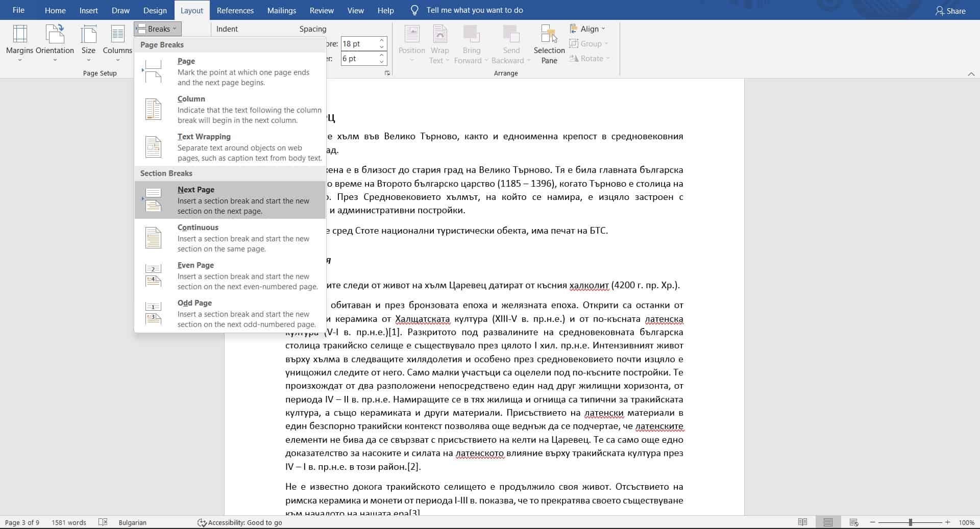
Task: Choose Next Page section break
Action: tap(230, 200)
